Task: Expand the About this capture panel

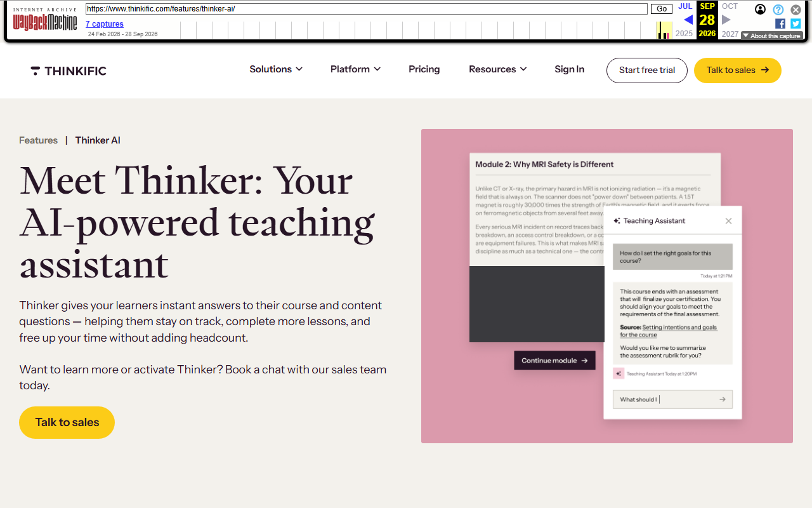Action: pos(771,36)
